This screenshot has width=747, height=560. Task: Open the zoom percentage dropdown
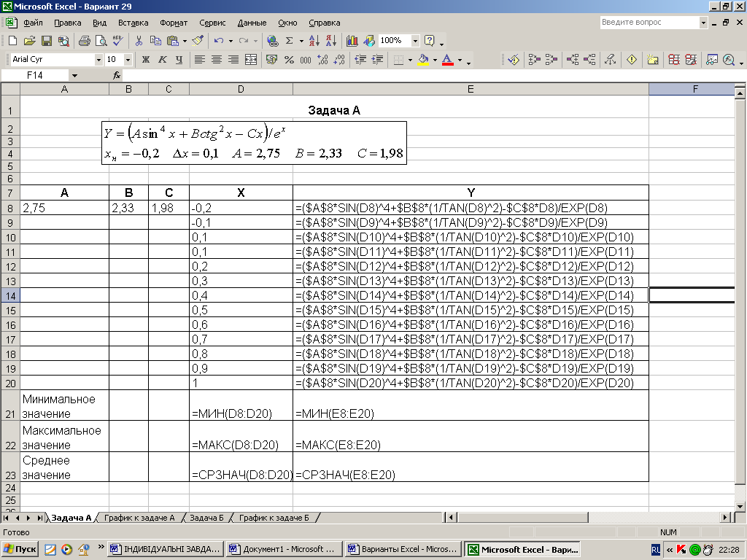click(415, 41)
